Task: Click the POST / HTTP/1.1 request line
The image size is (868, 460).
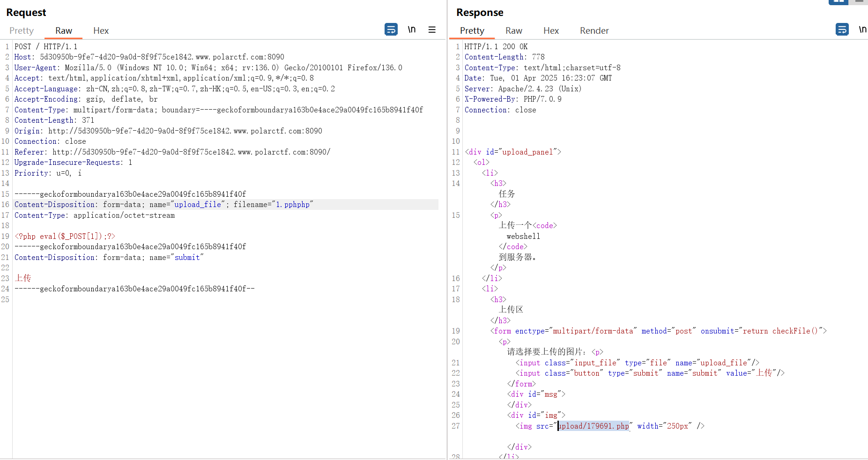Action: coord(46,46)
